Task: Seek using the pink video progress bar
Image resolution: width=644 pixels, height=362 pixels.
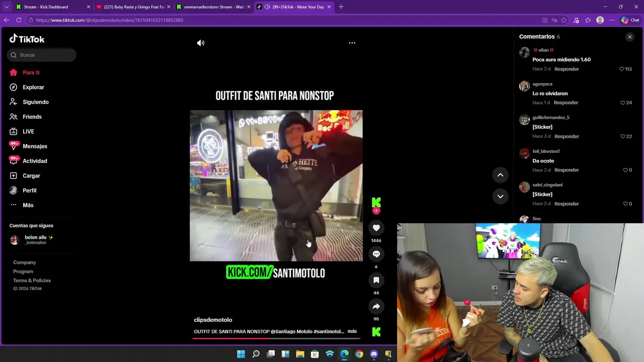Action: pos(276,338)
